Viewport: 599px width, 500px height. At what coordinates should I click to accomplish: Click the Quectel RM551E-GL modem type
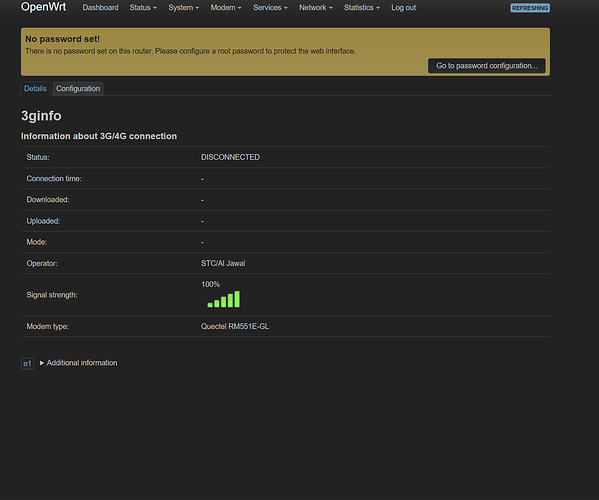(x=235, y=326)
